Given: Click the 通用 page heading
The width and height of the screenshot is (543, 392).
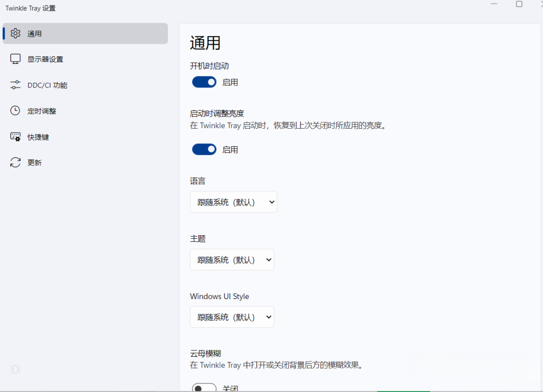Looking at the screenshot, I should (x=205, y=43).
